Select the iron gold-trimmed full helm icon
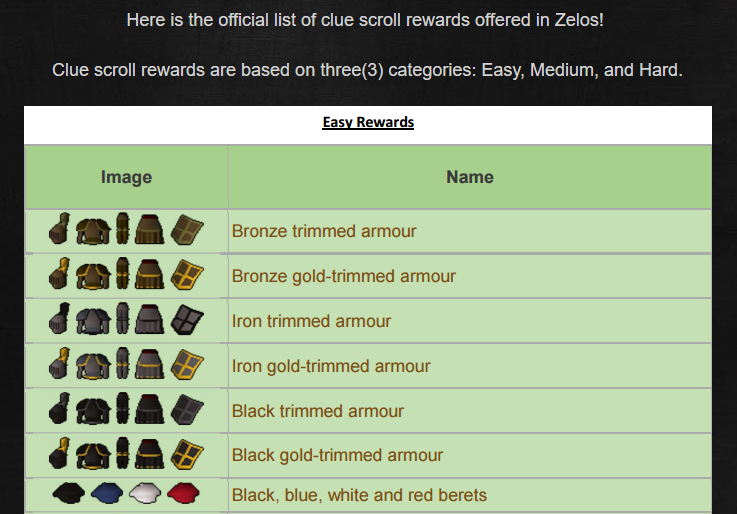Viewport: 737px width, 514px height. (x=59, y=363)
